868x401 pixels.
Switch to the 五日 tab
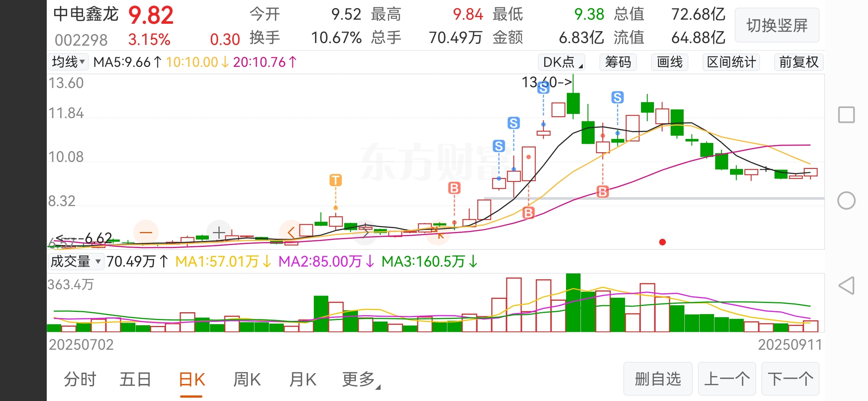pyautogui.click(x=135, y=379)
